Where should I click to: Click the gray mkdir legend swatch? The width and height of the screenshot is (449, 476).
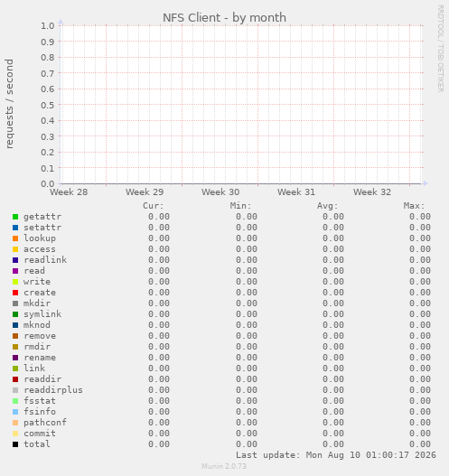(15, 303)
